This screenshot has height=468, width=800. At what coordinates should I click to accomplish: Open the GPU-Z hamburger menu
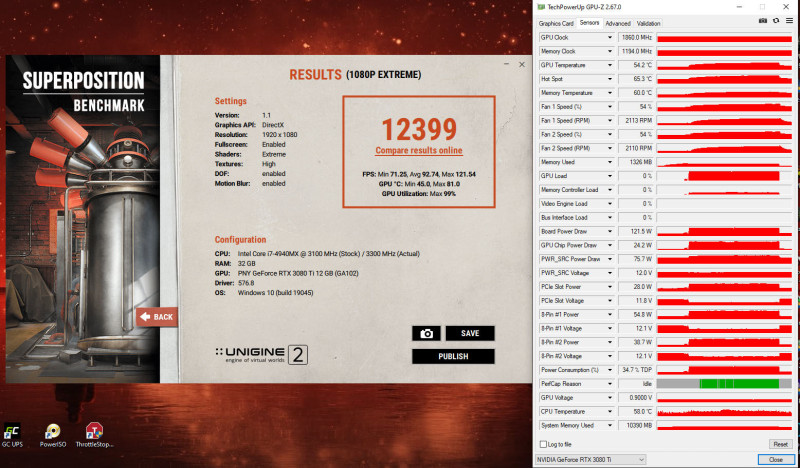point(789,21)
